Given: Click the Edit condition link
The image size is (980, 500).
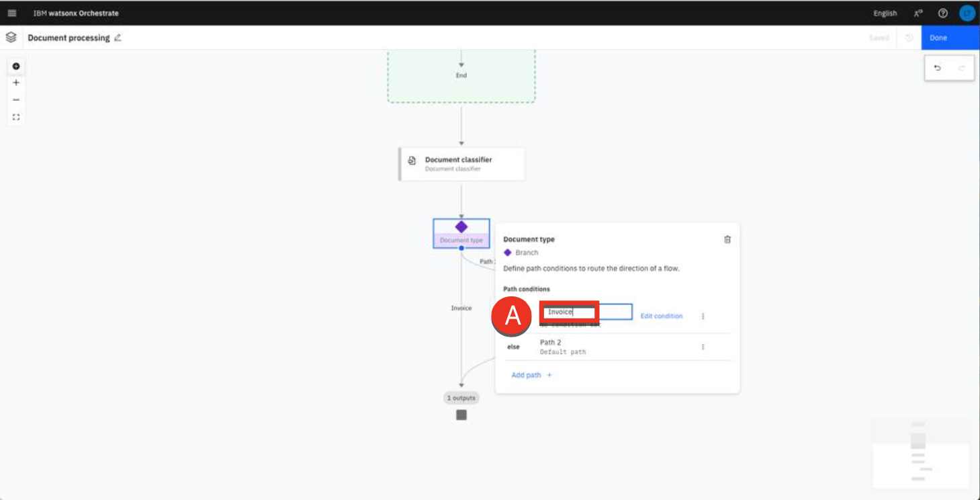Looking at the screenshot, I should (661, 316).
